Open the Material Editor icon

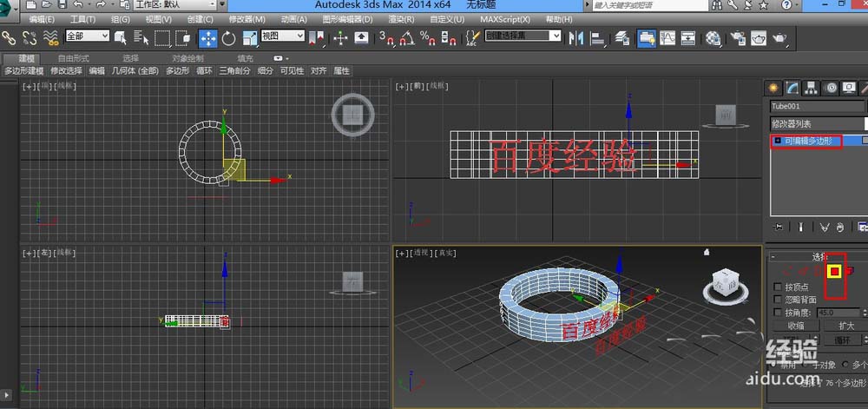[x=713, y=37]
